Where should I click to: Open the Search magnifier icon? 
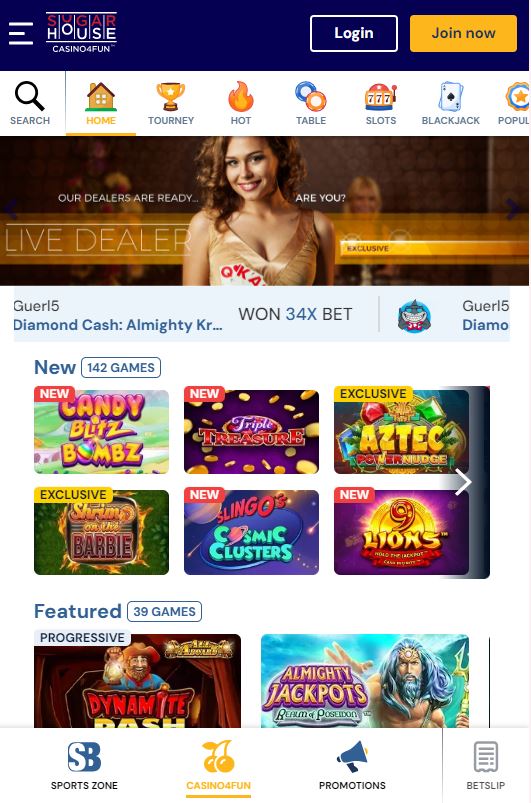[x=30, y=96]
